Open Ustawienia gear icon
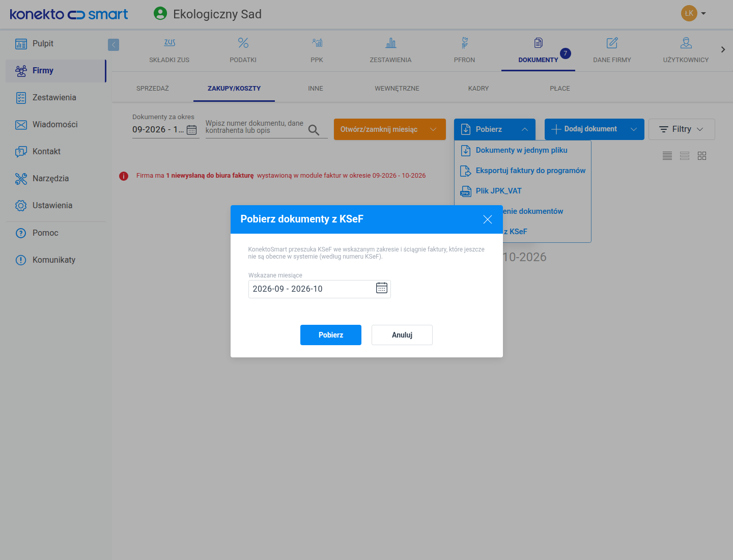 pos(21,206)
